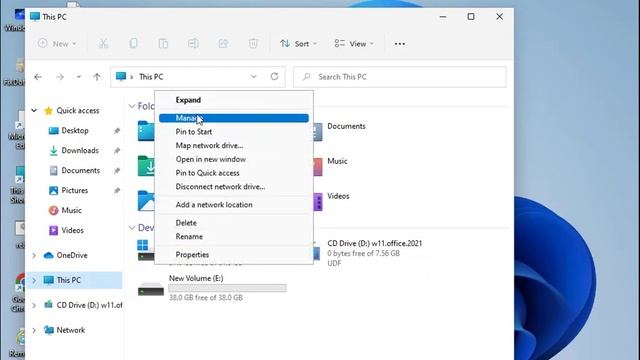Select Videos in navigation pane
640x360 pixels.
(x=72, y=231)
